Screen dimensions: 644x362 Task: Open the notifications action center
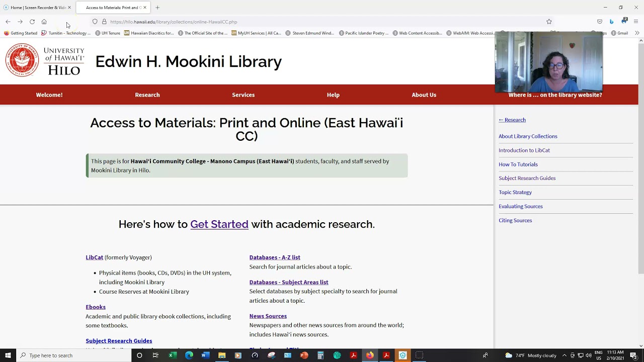tap(633, 355)
